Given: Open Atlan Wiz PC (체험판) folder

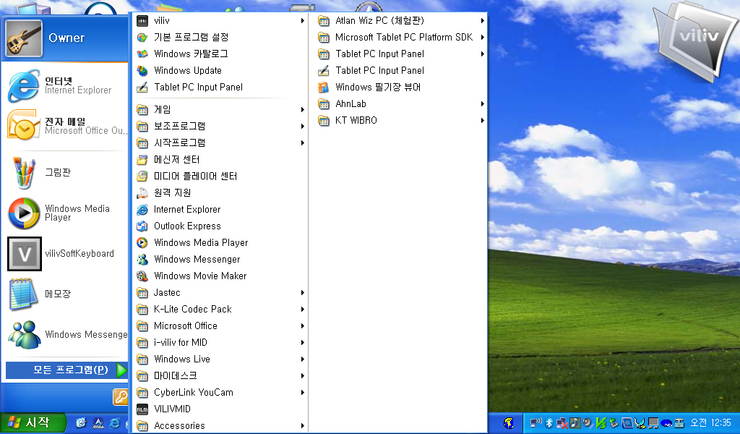Looking at the screenshot, I should pyautogui.click(x=401, y=21).
